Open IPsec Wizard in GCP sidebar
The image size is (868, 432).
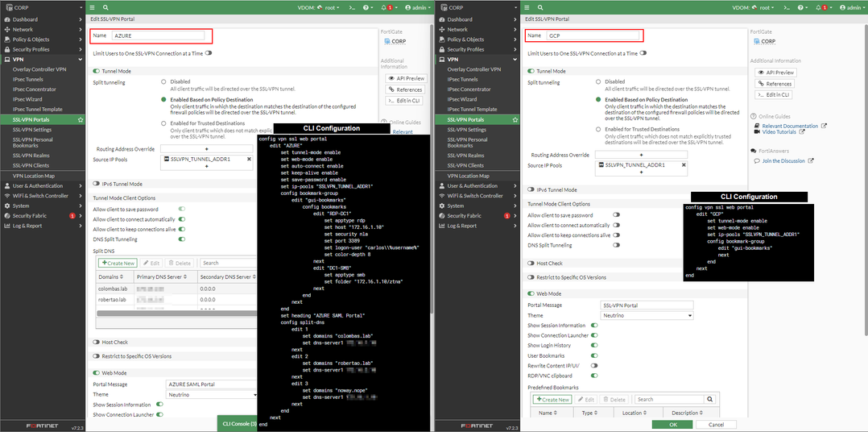pos(461,99)
